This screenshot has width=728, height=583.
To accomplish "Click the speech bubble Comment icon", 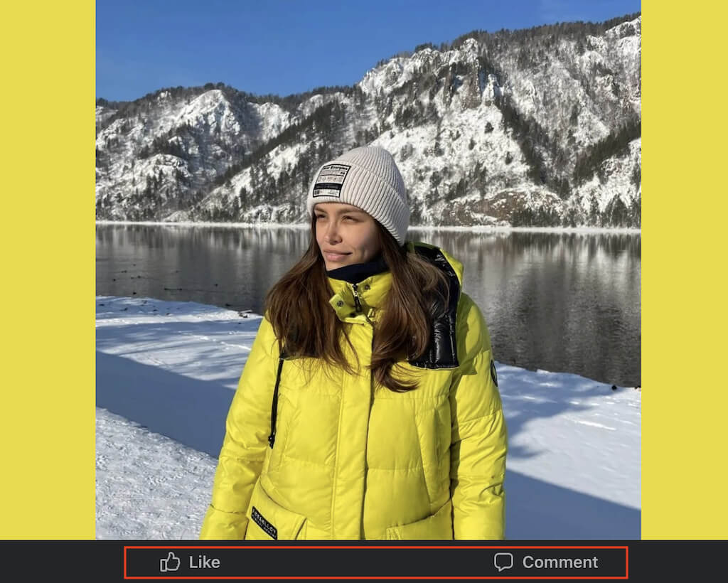I will point(503,562).
